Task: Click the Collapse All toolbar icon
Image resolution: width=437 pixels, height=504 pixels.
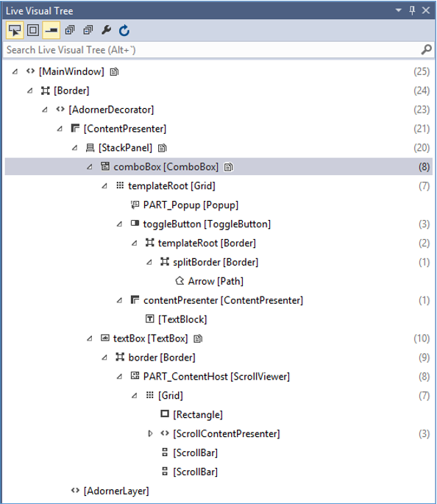Action: (88, 30)
